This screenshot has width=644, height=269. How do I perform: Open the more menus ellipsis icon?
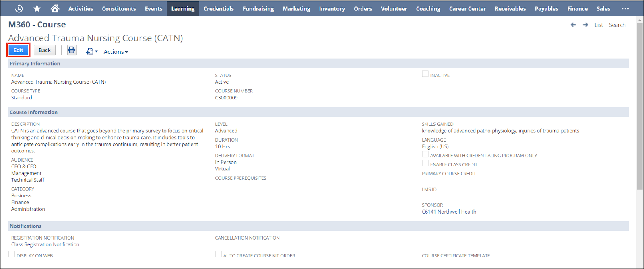point(625,8)
